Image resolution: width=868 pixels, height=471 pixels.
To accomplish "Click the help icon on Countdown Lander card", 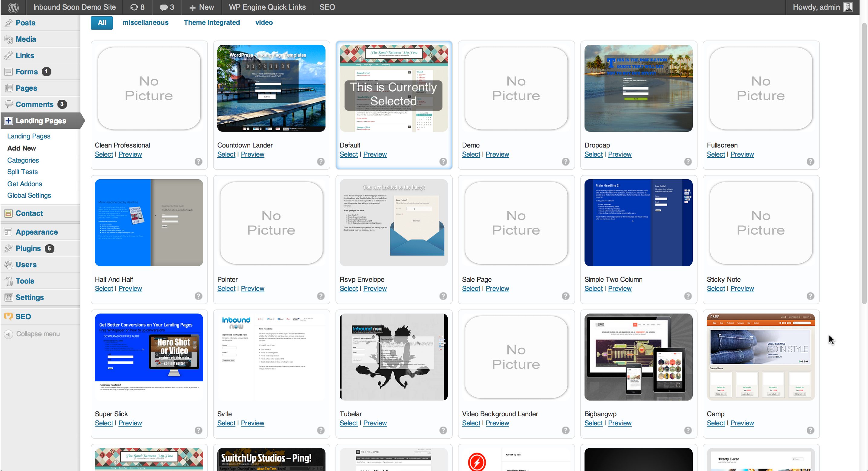I will tap(320, 161).
